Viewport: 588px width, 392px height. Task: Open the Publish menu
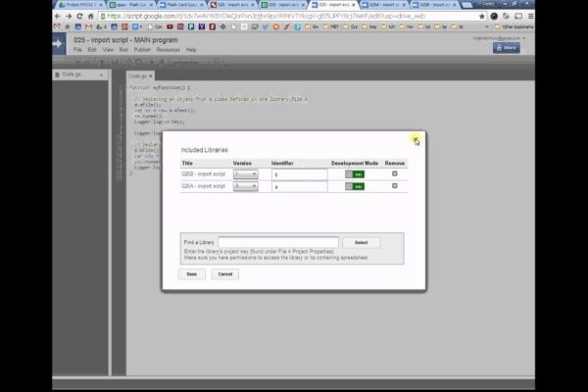coord(142,50)
